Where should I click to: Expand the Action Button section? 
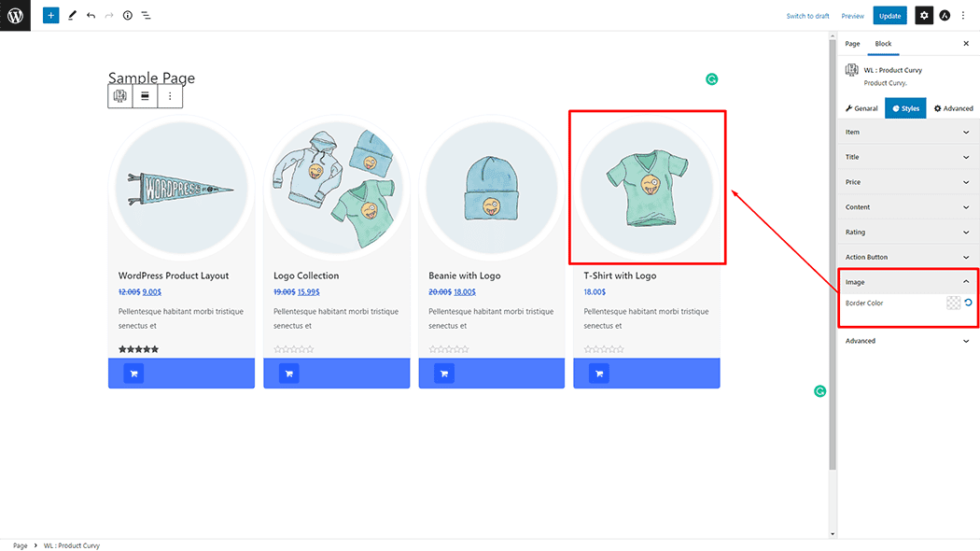click(x=907, y=257)
